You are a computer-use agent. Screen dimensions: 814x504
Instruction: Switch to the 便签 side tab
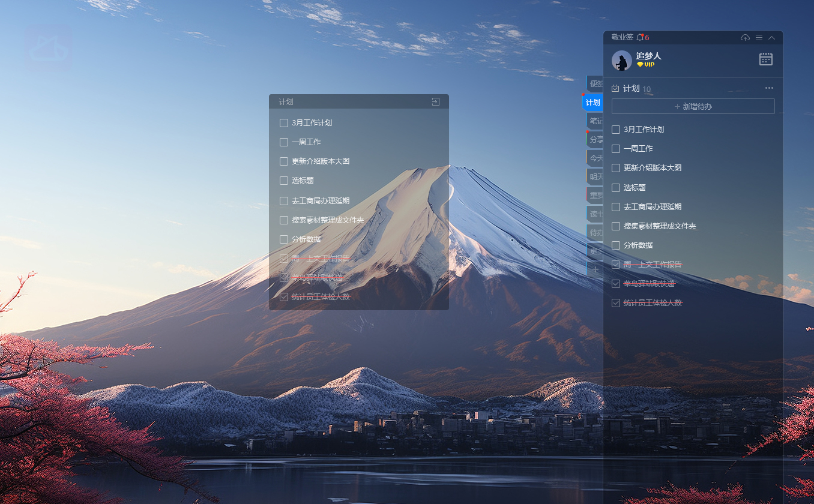point(595,83)
